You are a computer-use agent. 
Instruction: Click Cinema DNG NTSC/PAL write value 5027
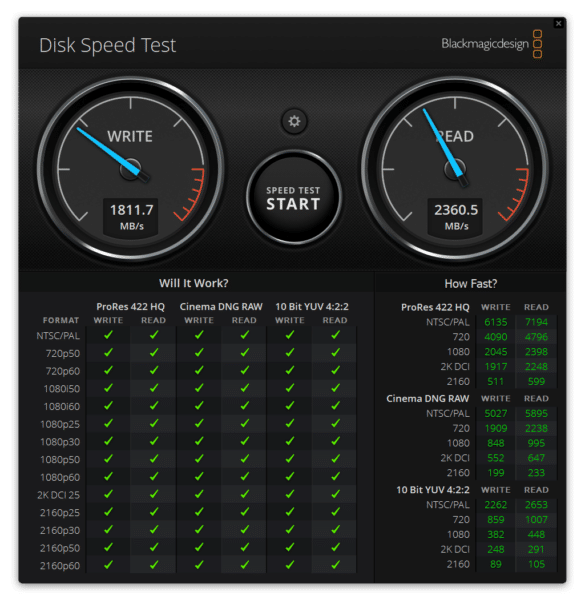[x=496, y=414]
